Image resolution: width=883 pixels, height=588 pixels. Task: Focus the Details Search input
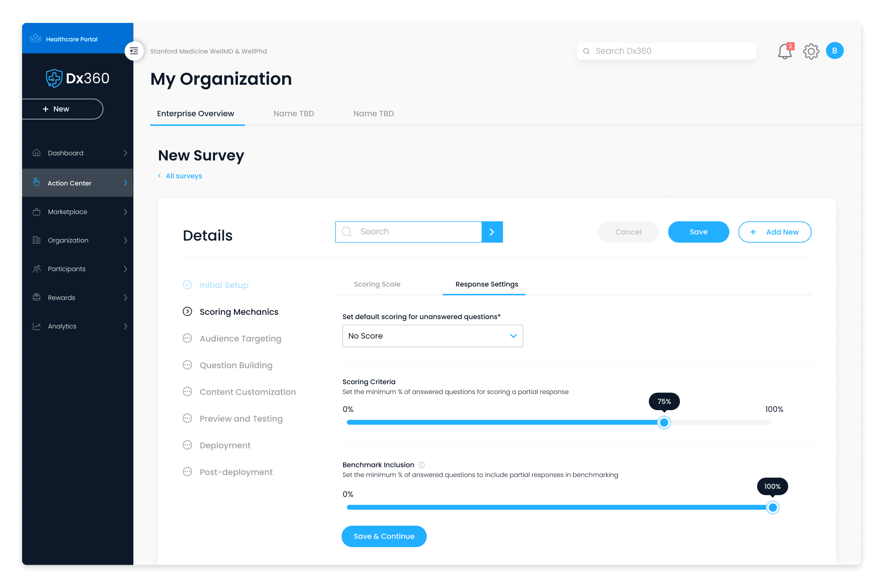[x=408, y=232]
